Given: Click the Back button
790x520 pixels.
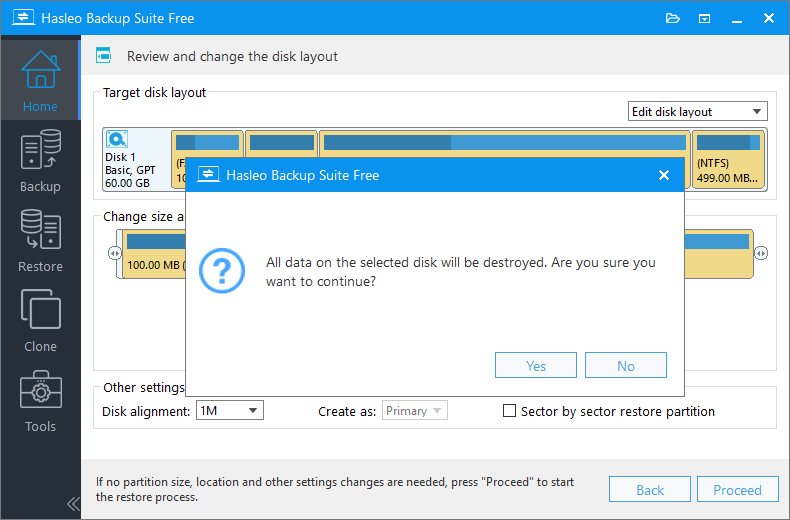Looking at the screenshot, I should pyautogui.click(x=650, y=490).
